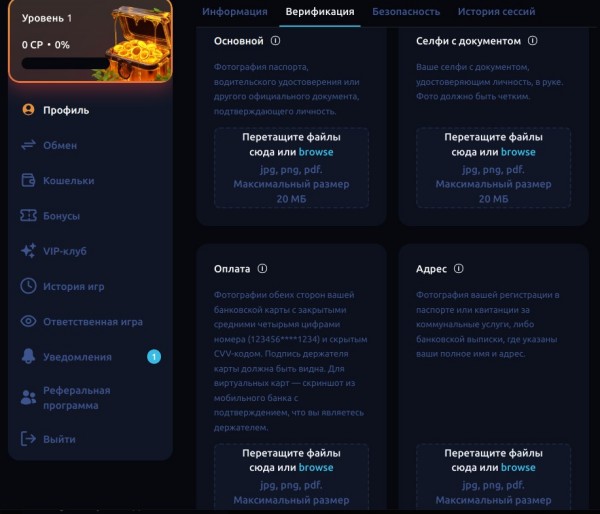Switch to the Информация tab

(x=235, y=12)
